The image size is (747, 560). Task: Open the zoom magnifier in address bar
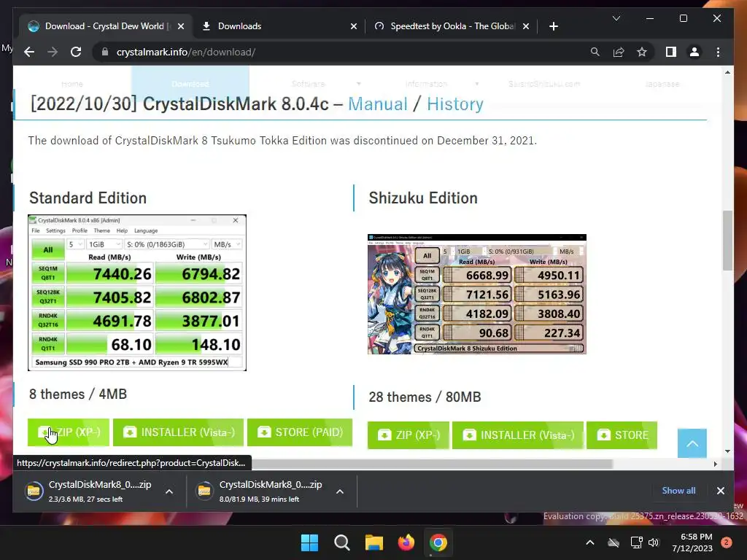tap(595, 52)
